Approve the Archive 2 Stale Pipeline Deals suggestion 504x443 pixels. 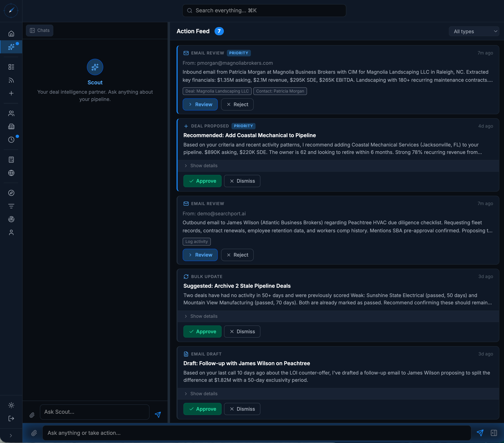pyautogui.click(x=202, y=331)
